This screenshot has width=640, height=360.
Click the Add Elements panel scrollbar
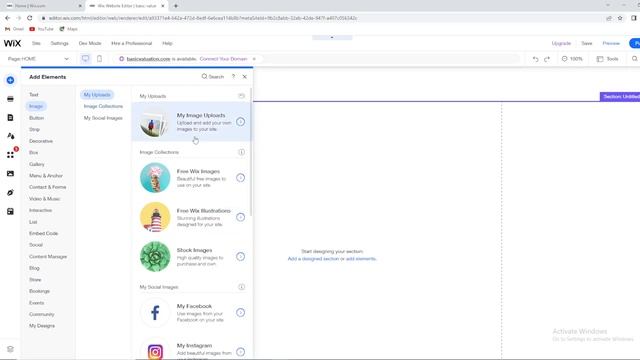(x=251, y=152)
